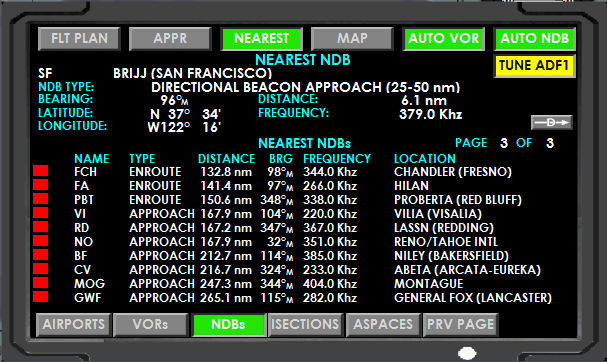Show nearest VORs list

(x=151, y=324)
